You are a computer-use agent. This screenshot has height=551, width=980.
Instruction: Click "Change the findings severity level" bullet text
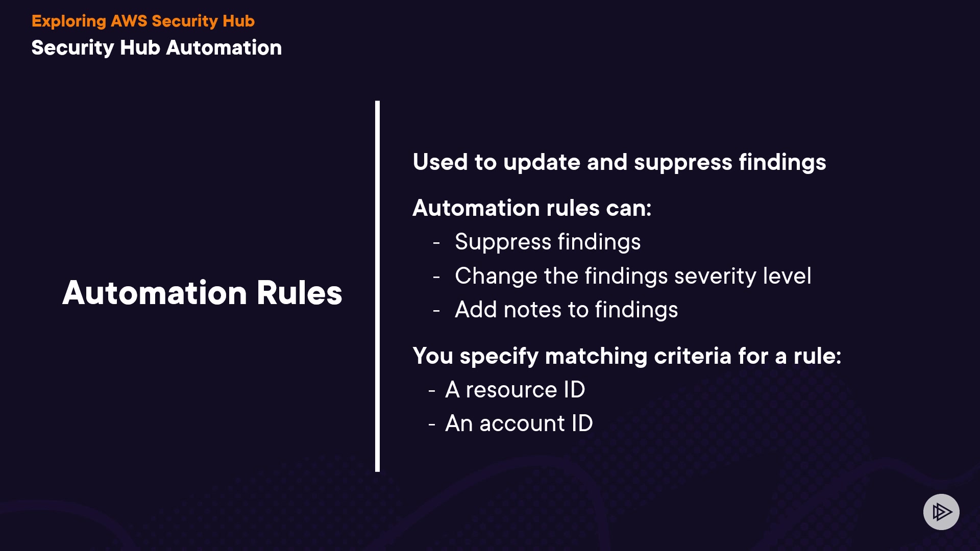[633, 276]
